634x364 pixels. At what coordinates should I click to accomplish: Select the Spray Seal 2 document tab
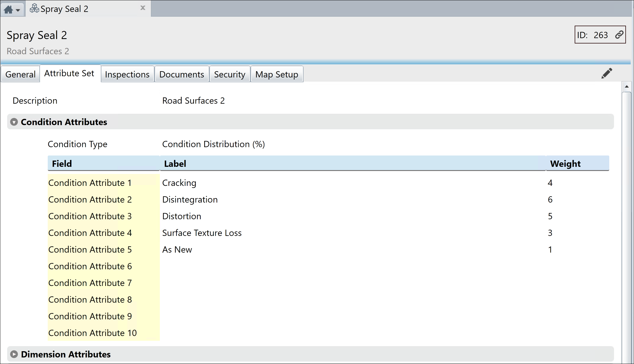point(88,9)
